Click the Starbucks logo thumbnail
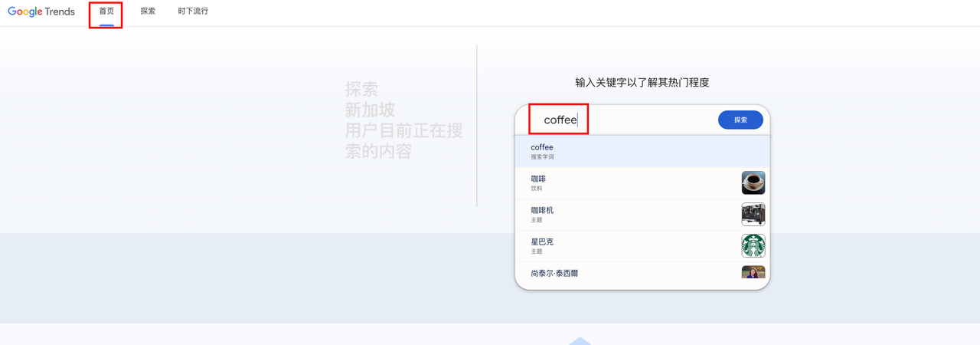This screenshot has width=980, height=345. (x=753, y=245)
